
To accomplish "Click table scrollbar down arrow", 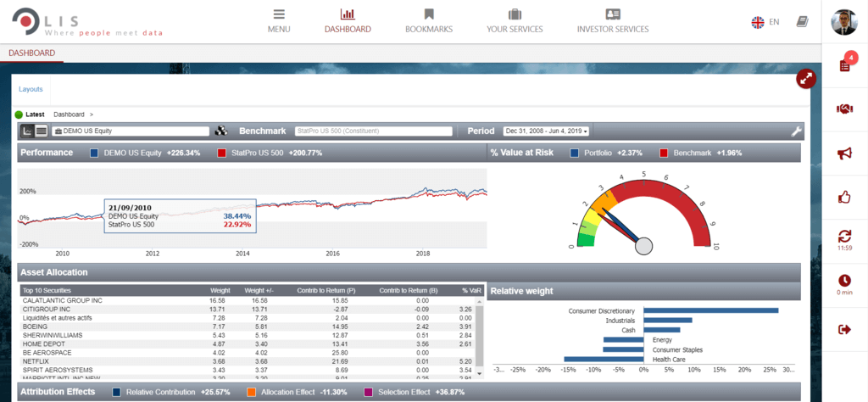I will pos(480,373).
